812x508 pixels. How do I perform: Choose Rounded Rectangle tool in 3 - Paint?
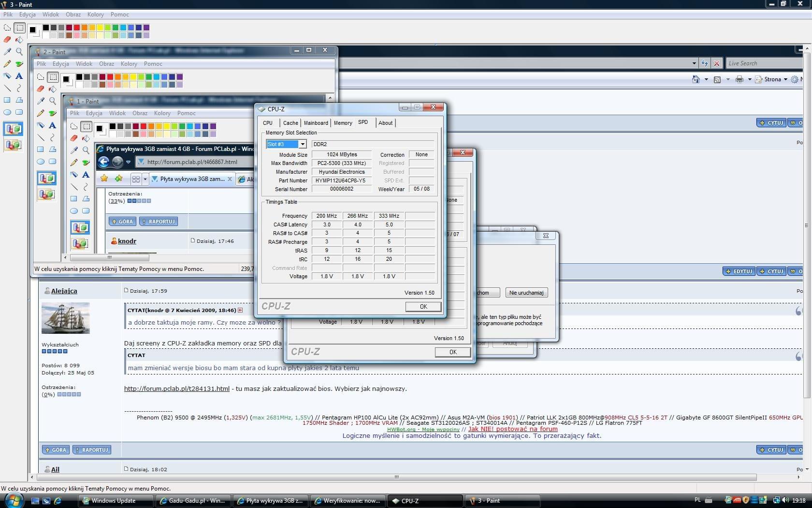(x=19, y=112)
